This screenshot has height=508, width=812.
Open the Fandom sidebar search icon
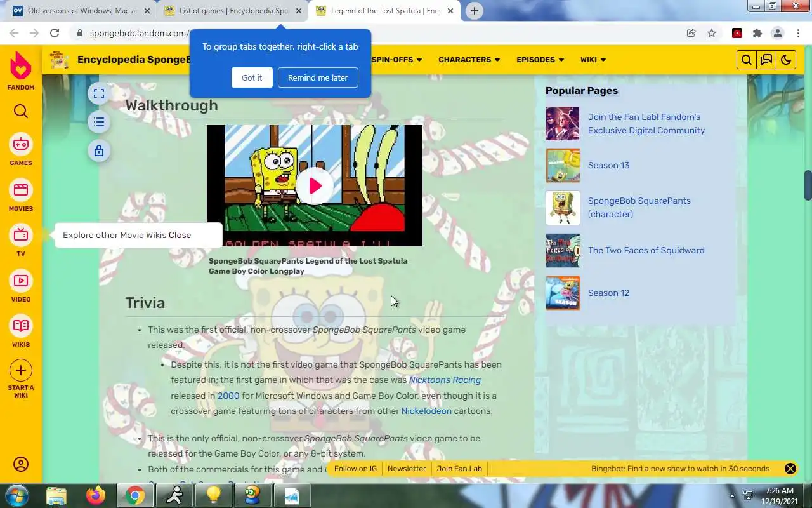[x=21, y=112]
